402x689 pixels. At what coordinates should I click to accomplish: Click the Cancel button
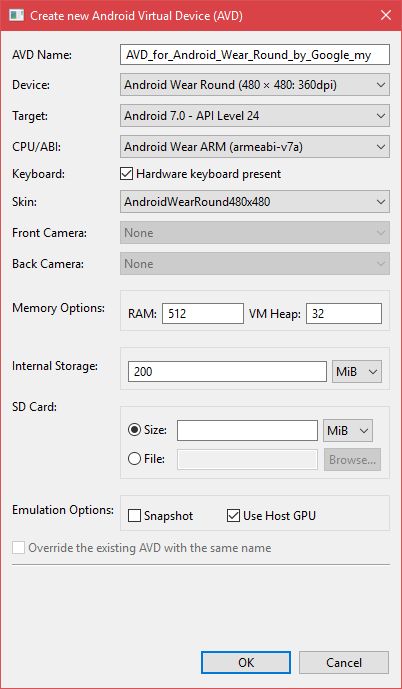pyautogui.click(x=344, y=662)
